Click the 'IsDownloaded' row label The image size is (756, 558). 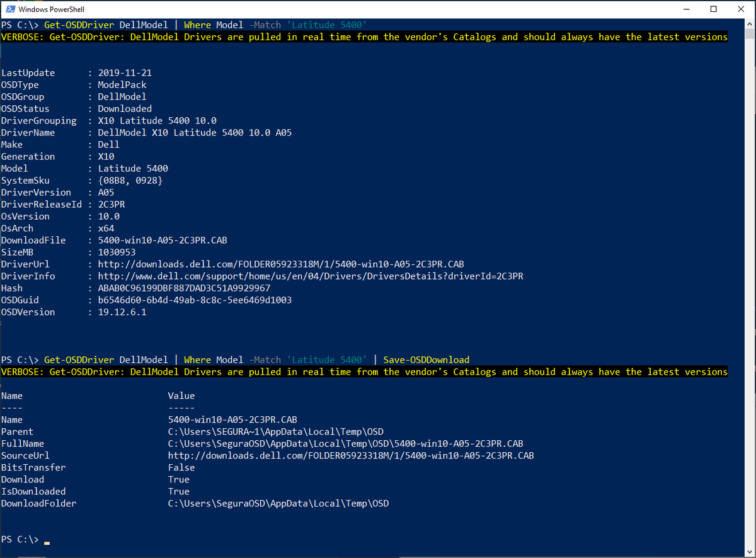click(x=33, y=491)
